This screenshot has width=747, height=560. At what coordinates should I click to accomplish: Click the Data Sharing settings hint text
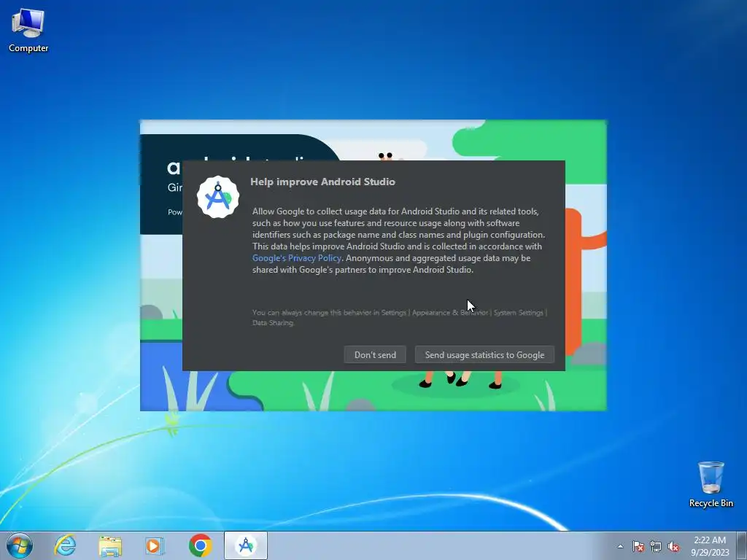[399, 318]
